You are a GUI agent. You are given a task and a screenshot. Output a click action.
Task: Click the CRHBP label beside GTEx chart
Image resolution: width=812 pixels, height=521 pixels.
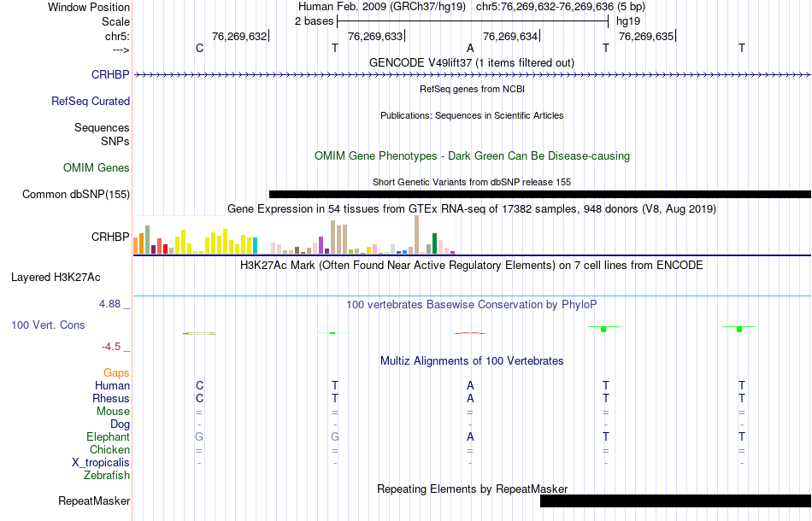[109, 237]
